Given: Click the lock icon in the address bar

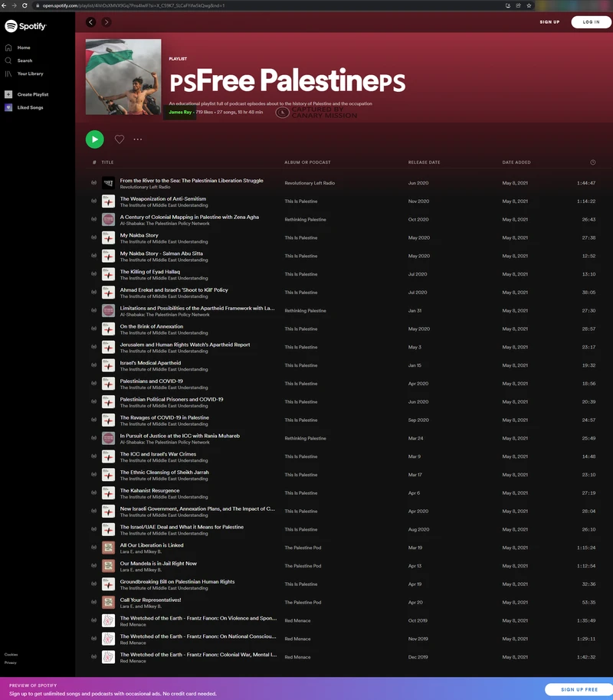Looking at the screenshot, I should click(x=38, y=6).
